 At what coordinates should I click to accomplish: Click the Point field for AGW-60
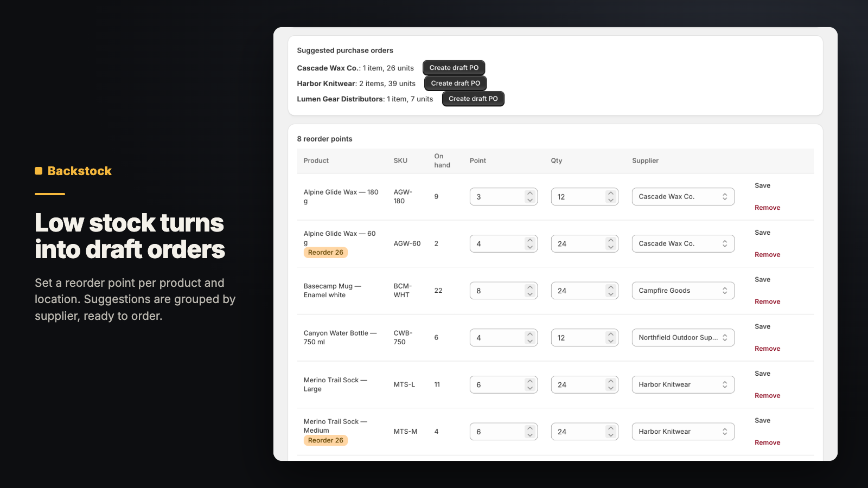click(x=503, y=244)
